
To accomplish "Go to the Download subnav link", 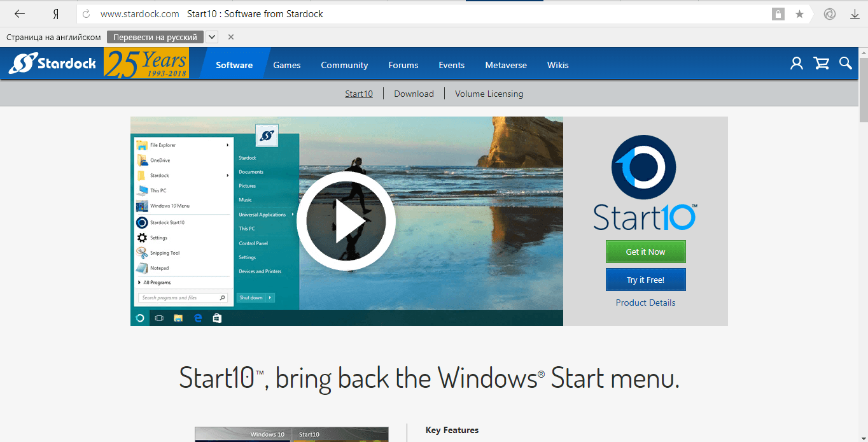I will click(414, 94).
